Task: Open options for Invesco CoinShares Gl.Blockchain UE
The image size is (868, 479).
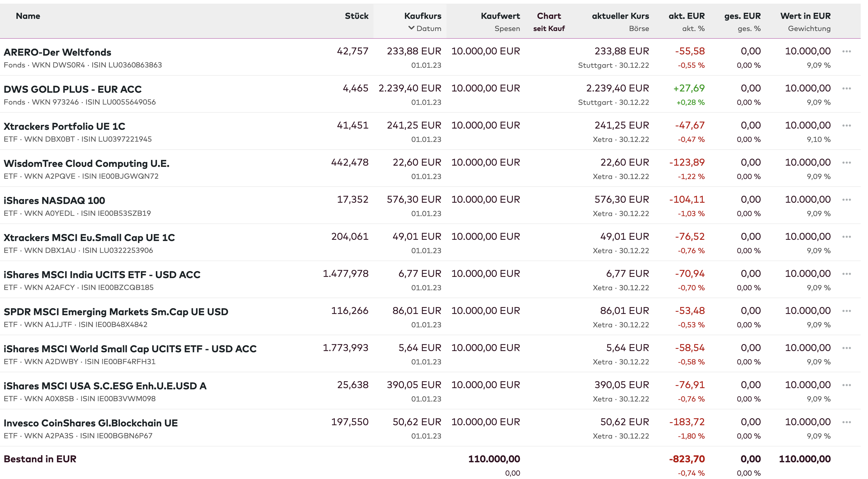Action: (x=846, y=422)
